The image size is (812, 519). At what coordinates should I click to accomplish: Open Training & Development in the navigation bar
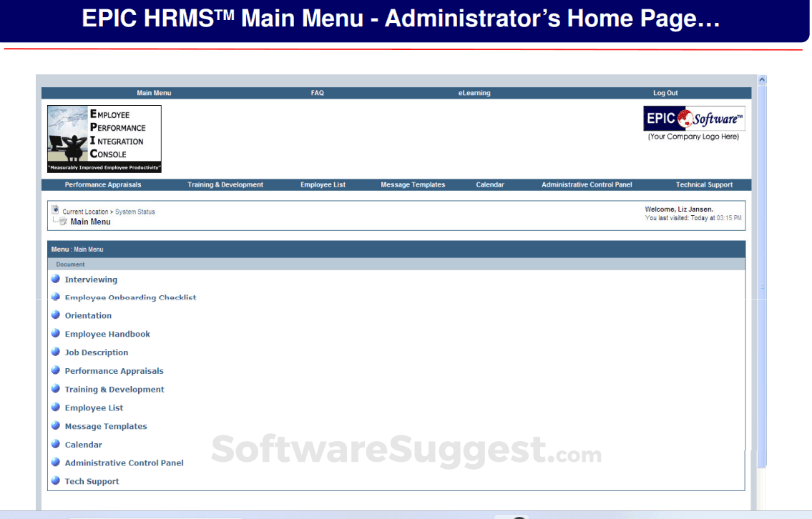(225, 184)
